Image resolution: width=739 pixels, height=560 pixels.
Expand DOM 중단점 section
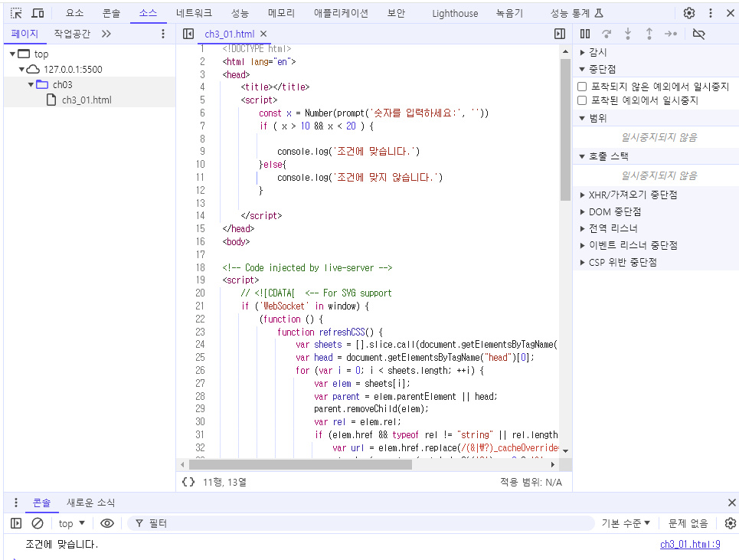583,211
